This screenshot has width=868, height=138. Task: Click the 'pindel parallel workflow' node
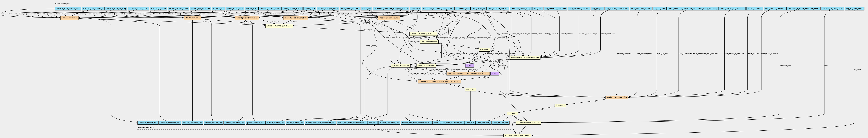click(x=247, y=18)
